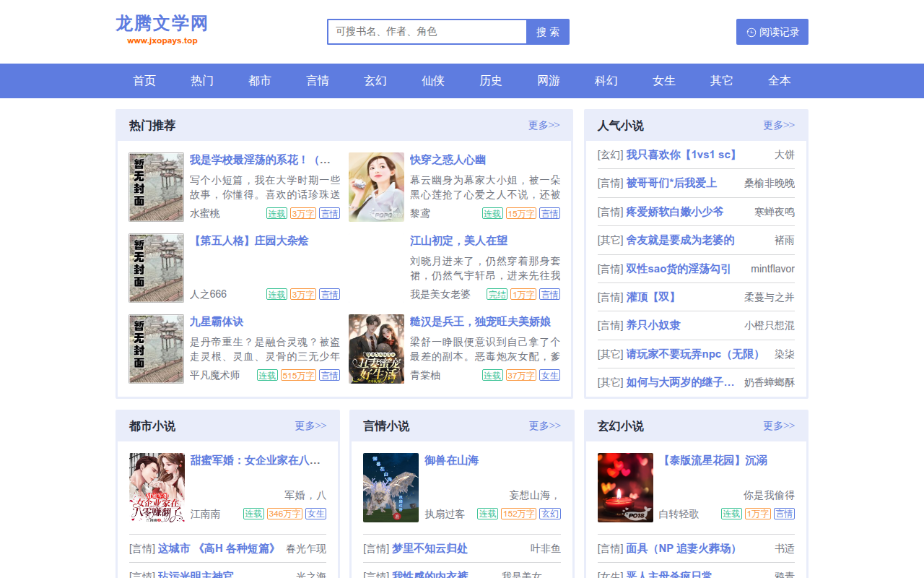The width and height of the screenshot is (924, 578).
Task: Click 更多>> in 言情小说 section
Action: tap(544, 426)
